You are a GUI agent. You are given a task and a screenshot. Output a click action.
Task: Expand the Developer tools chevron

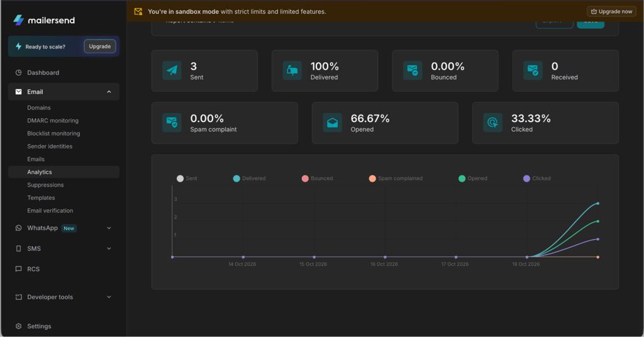pos(109,297)
